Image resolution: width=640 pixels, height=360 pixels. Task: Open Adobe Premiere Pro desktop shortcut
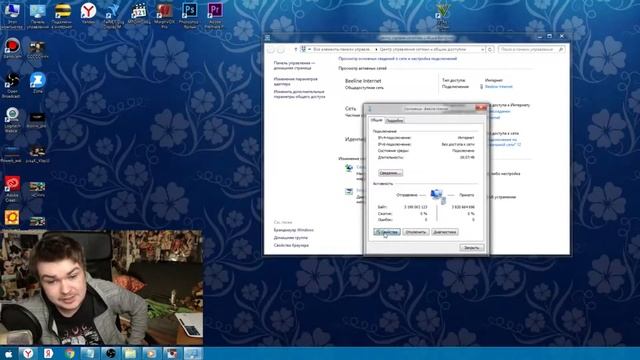pos(215,15)
